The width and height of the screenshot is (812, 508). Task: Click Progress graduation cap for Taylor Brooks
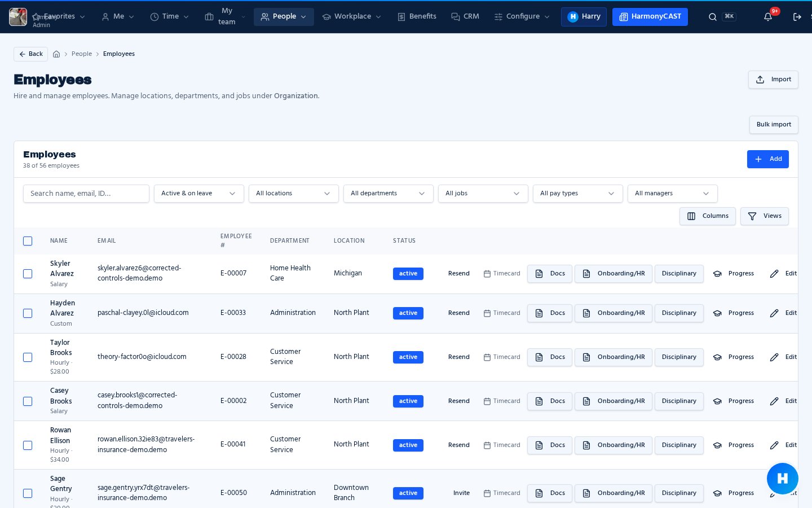pos(717,357)
